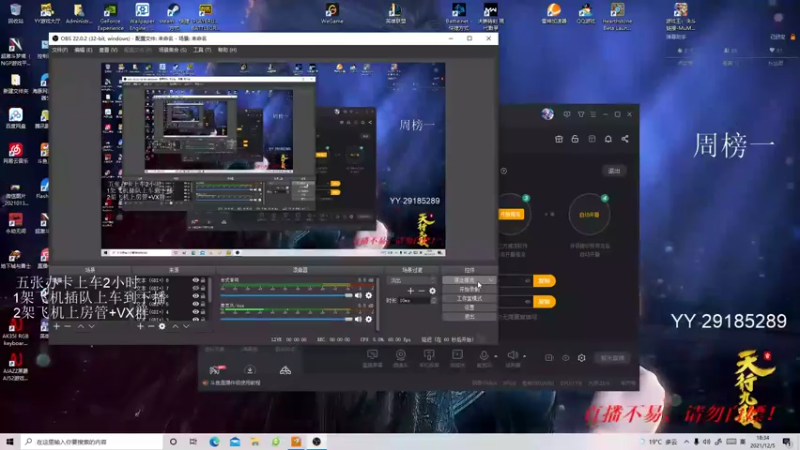The image size is (800, 450).
Task: Click 3D cube icon at Douyu companion bottom-left
Action: [x=285, y=370]
